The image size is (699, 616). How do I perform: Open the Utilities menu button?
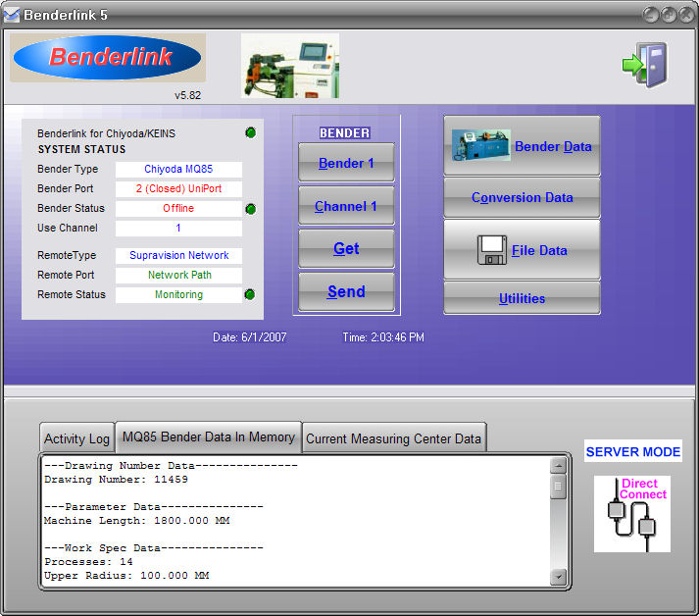click(522, 298)
